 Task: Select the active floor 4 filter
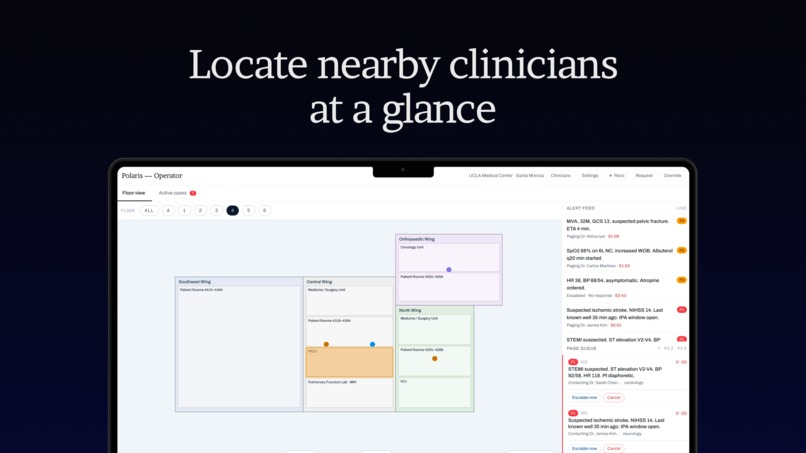232,210
